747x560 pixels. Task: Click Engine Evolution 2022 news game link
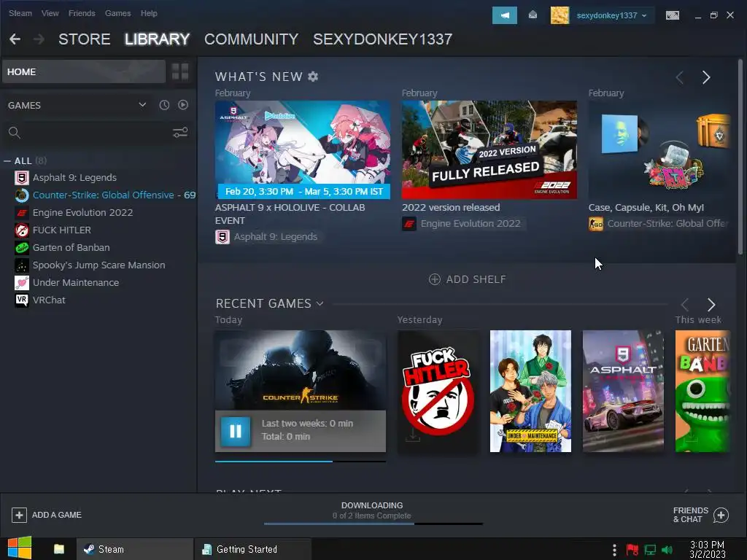pyautogui.click(x=463, y=223)
